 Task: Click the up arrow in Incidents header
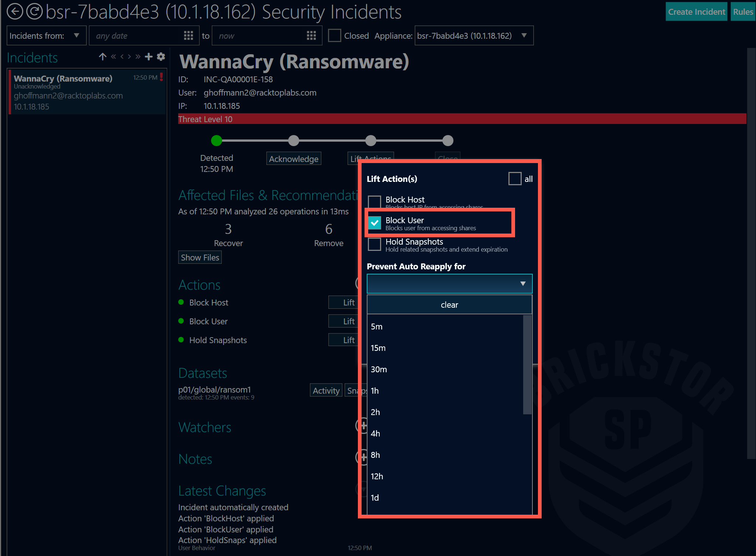point(103,56)
